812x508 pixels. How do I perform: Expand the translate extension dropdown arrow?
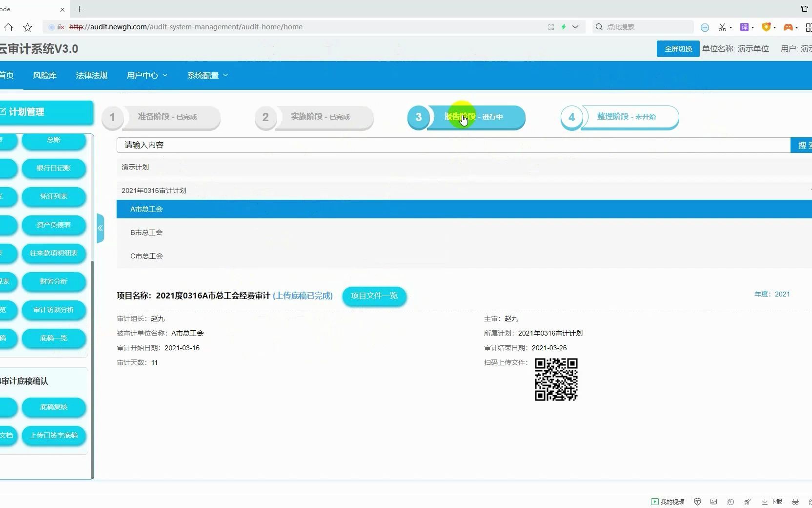pyautogui.click(x=752, y=27)
